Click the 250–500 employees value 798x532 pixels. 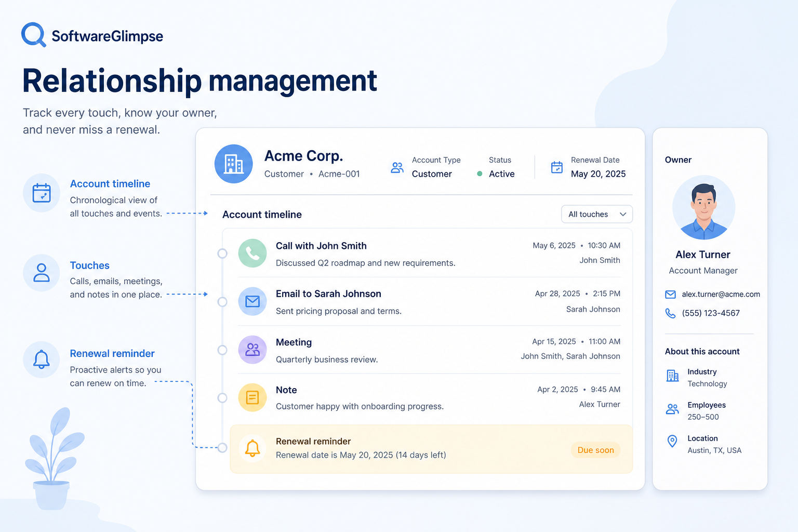(703, 417)
